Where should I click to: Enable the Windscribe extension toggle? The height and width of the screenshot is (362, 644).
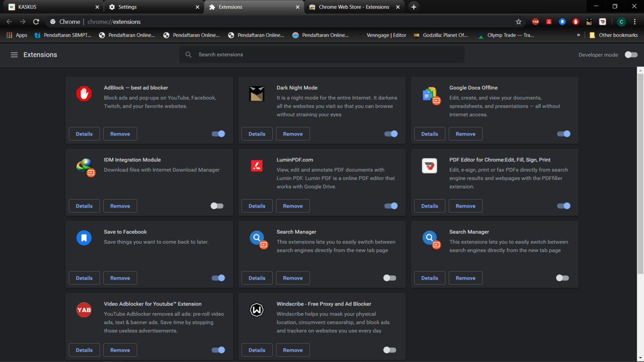pyautogui.click(x=389, y=350)
